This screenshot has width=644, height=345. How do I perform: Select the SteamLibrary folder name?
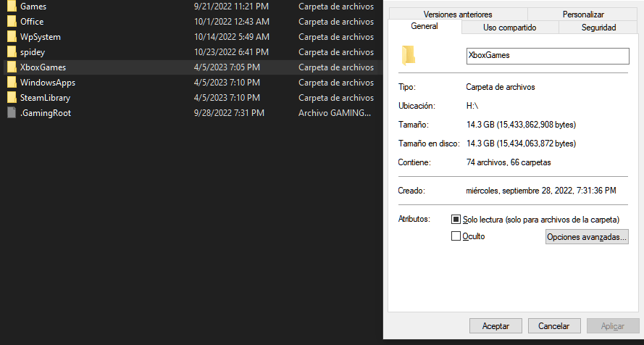[x=45, y=98]
